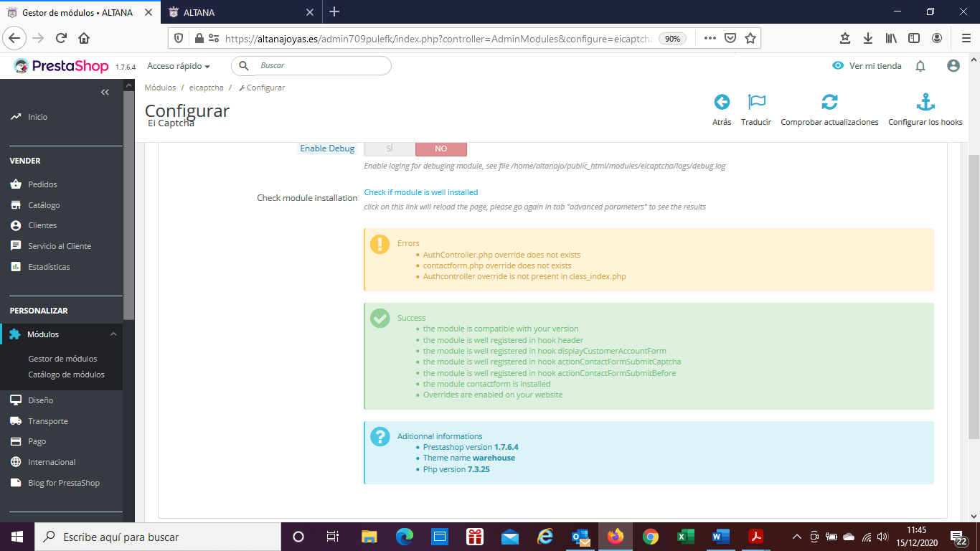Open the notifications bell icon

coord(920,66)
